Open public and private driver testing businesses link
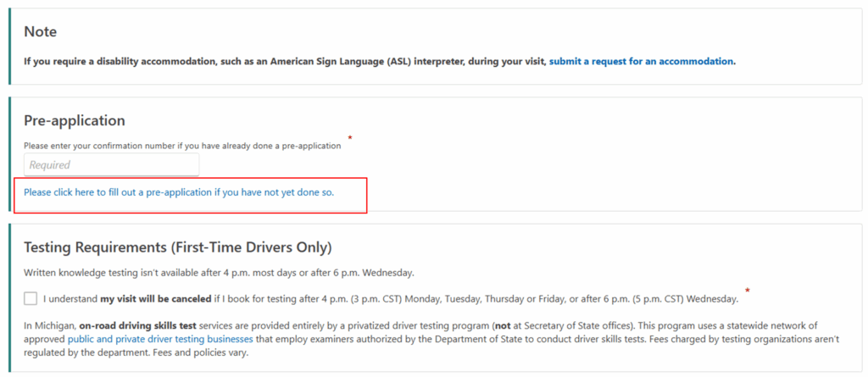Viewport: 868px width, 377px height. click(160, 339)
